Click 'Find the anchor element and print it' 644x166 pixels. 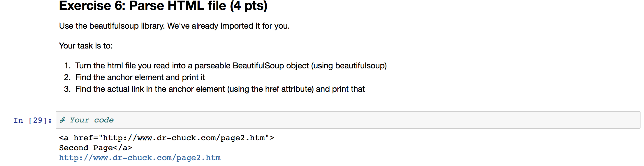click(x=140, y=77)
